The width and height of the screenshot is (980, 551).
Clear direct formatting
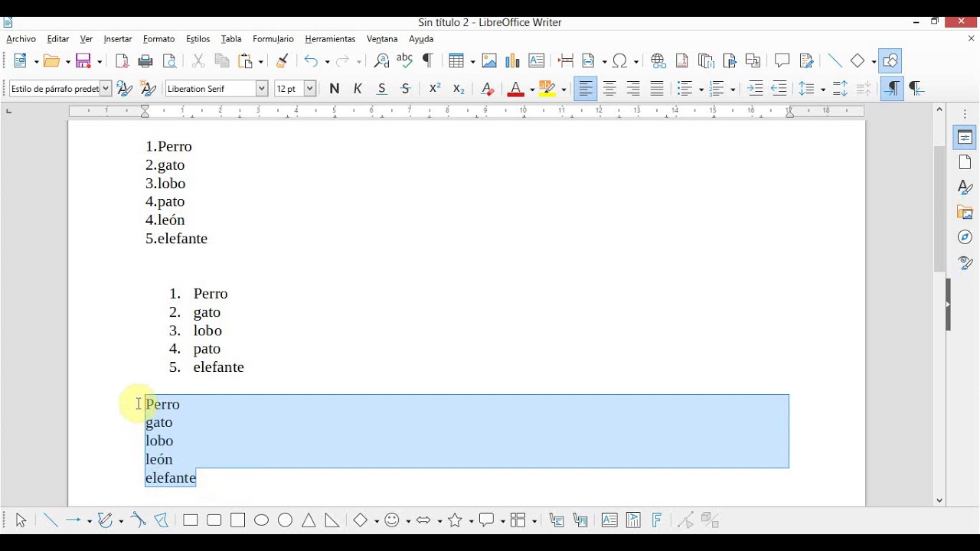point(487,89)
